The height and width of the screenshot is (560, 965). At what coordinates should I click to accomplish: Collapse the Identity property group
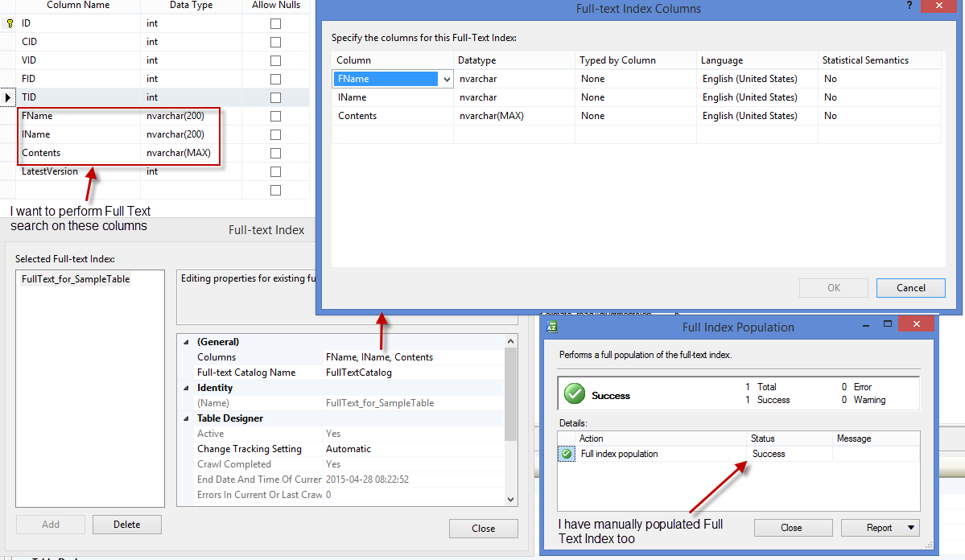[187, 388]
